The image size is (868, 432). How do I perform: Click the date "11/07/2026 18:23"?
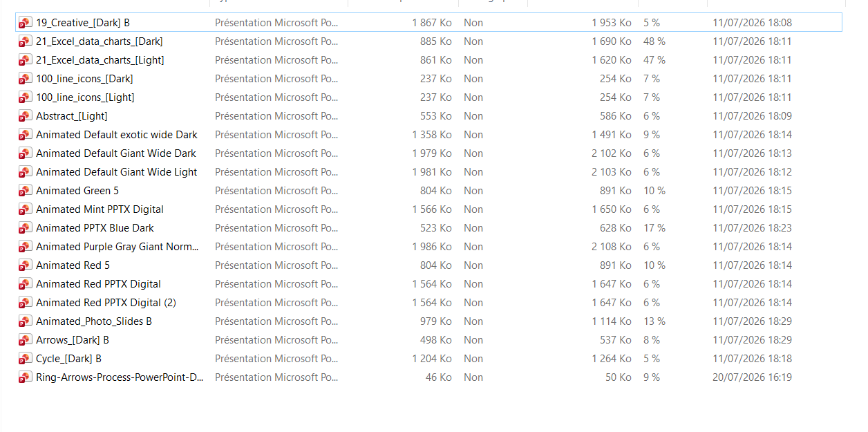pyautogui.click(x=753, y=228)
